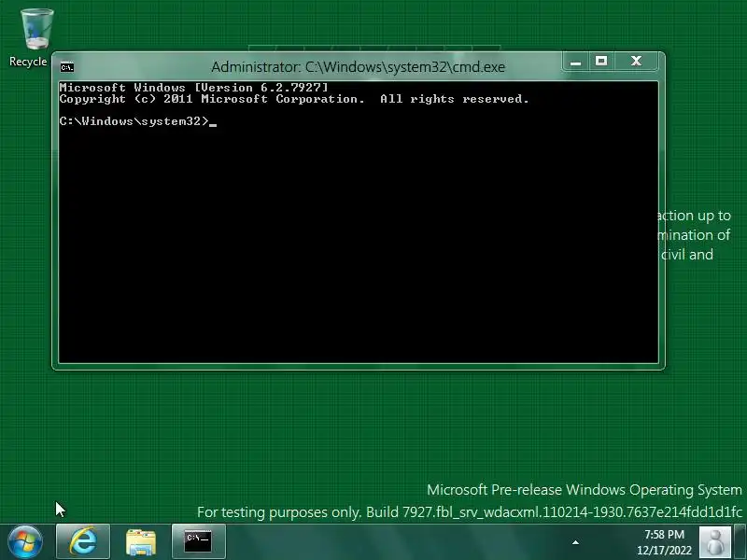This screenshot has height=560, width=747.
Task: Click the 'Copyright (c) 2011 Microsoft Corporation' line
Action: coord(294,99)
